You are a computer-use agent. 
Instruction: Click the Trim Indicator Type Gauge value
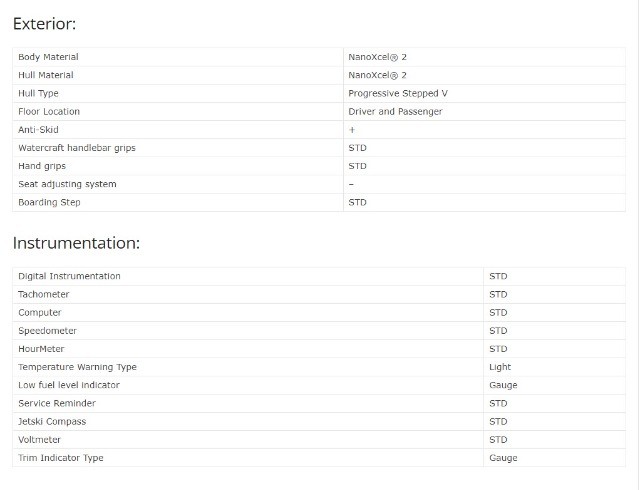coord(503,458)
